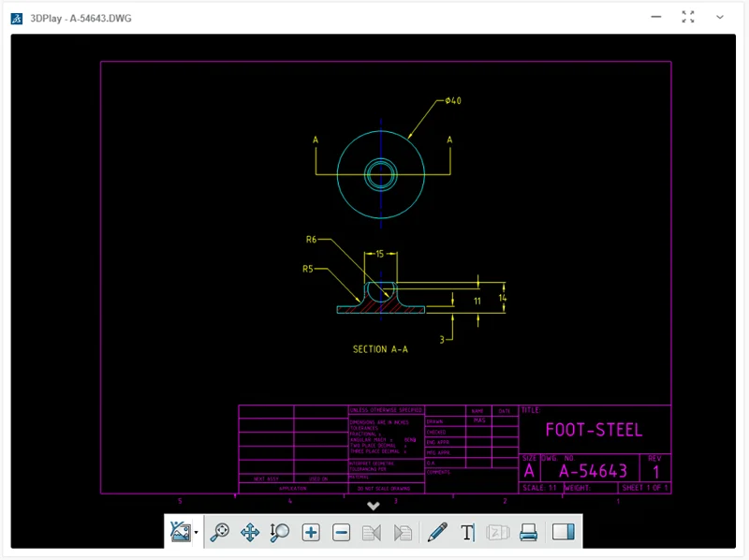Click the zoom-to-fit magnifier icon
Screen dimensions: 749x560
pos(220,532)
